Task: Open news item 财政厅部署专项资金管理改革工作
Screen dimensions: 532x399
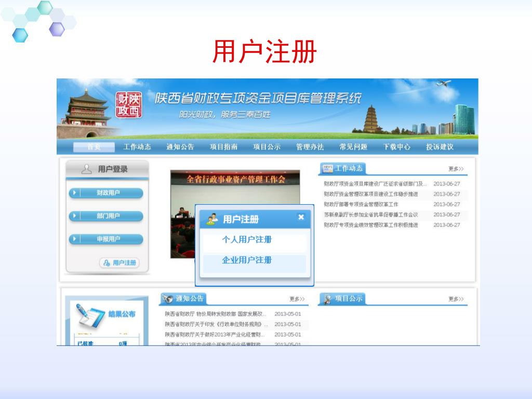Action: pos(361,204)
